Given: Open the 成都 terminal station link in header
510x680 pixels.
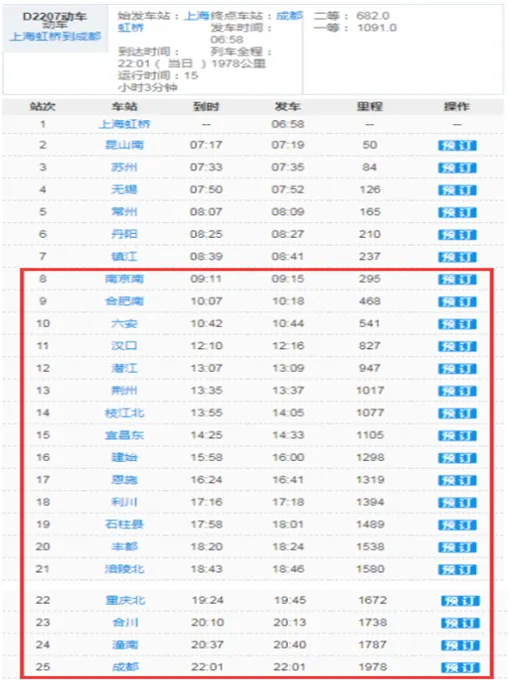Looking at the screenshot, I should [289, 16].
